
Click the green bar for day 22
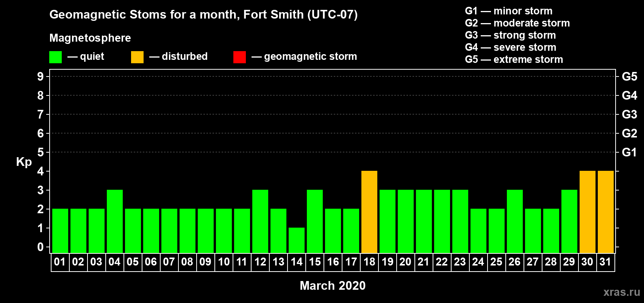click(442, 222)
